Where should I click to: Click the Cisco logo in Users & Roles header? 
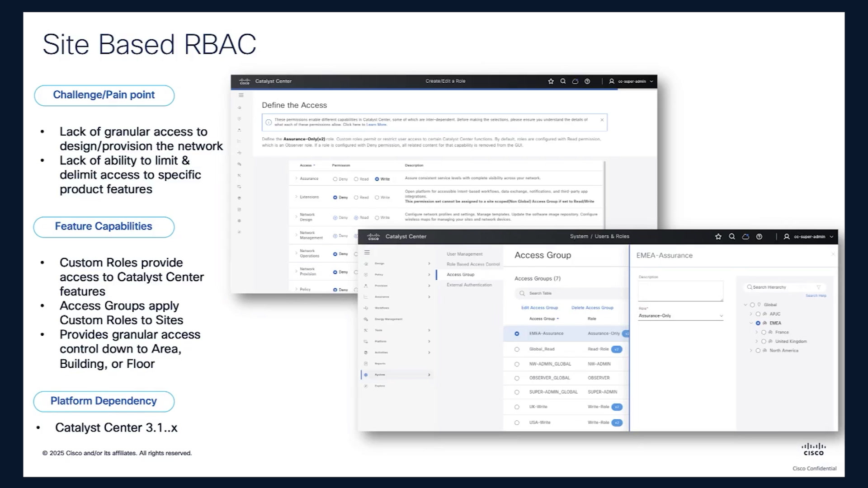(x=373, y=236)
